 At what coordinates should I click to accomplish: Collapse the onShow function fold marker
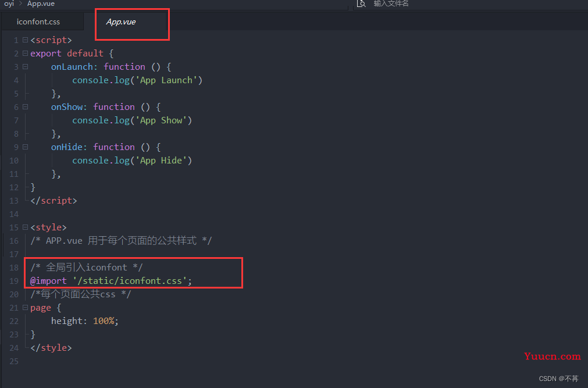coord(25,107)
